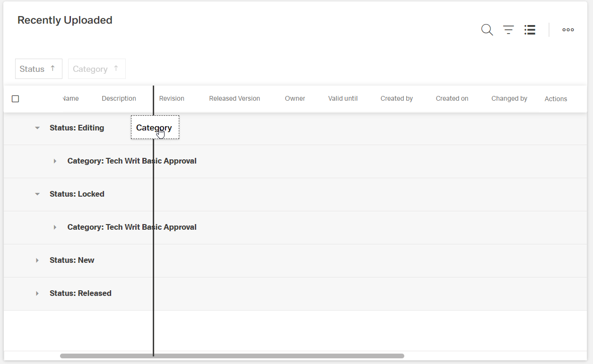Viewport: 593px width, 364px height.
Task: Open the more options ellipsis menu
Action: (x=568, y=30)
